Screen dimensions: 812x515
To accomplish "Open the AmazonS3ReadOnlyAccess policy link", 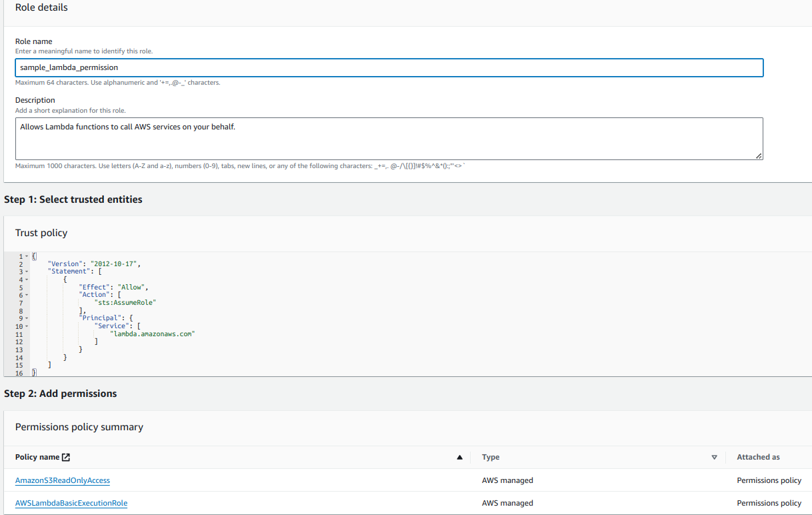I will point(63,480).
